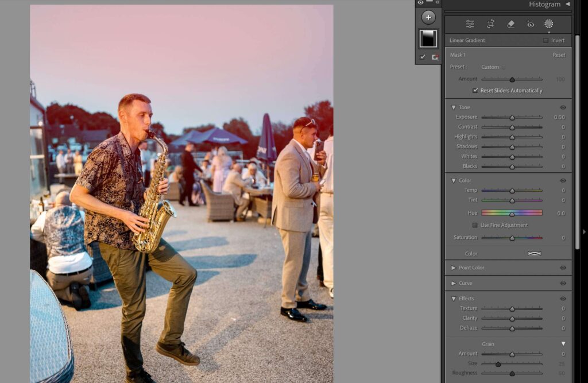Select the Healing eraser tool
Viewport: 588px width, 383px height.
[x=511, y=24]
